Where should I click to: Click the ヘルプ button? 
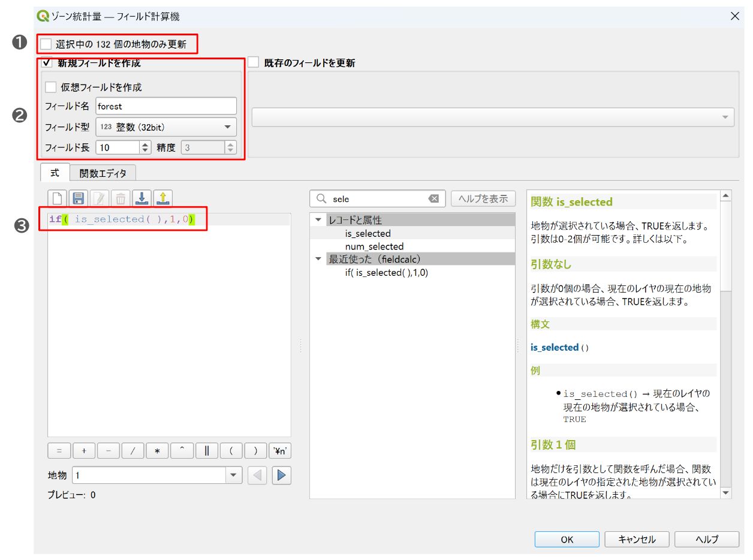pyautogui.click(x=707, y=540)
